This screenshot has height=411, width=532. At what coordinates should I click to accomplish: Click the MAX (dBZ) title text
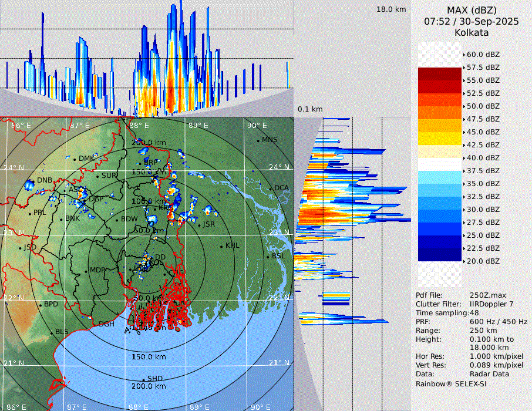(472, 10)
